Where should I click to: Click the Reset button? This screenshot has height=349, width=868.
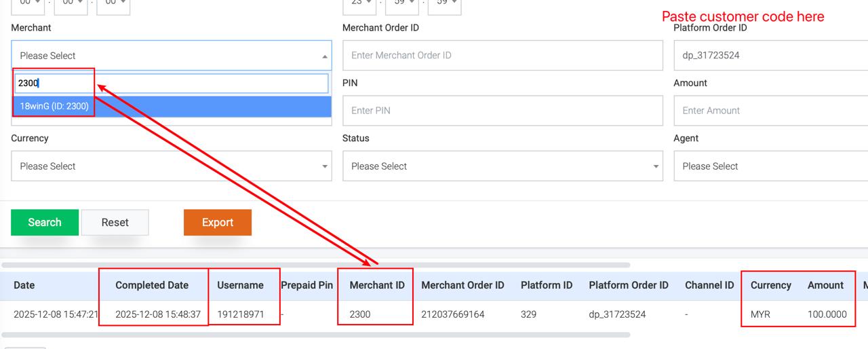[115, 223]
